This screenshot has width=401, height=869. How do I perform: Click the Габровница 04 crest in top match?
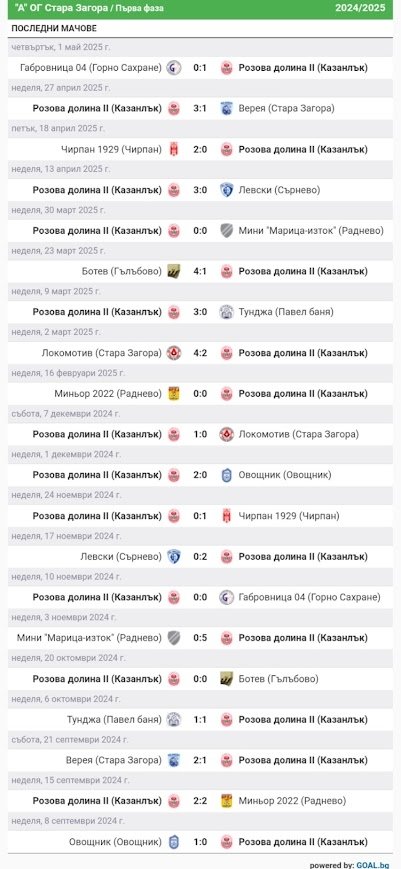tap(174, 68)
